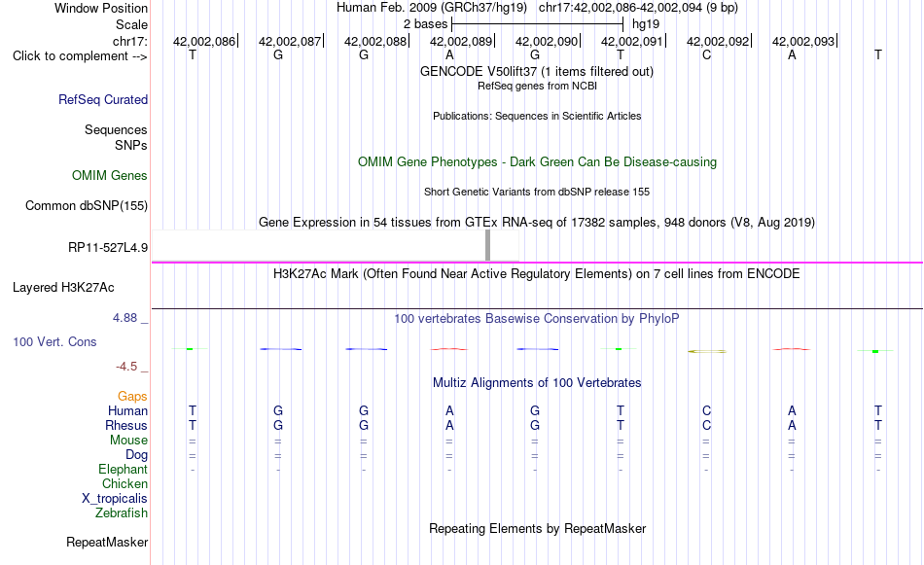Select the RP11-527L4.9 GTEx gene label
The image size is (924, 565).
108,247
